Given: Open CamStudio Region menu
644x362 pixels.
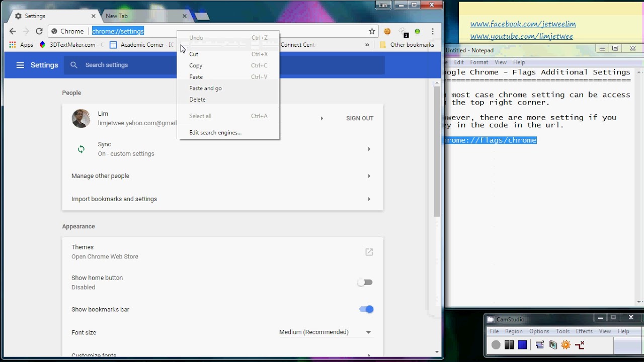Looking at the screenshot, I should [514, 331].
